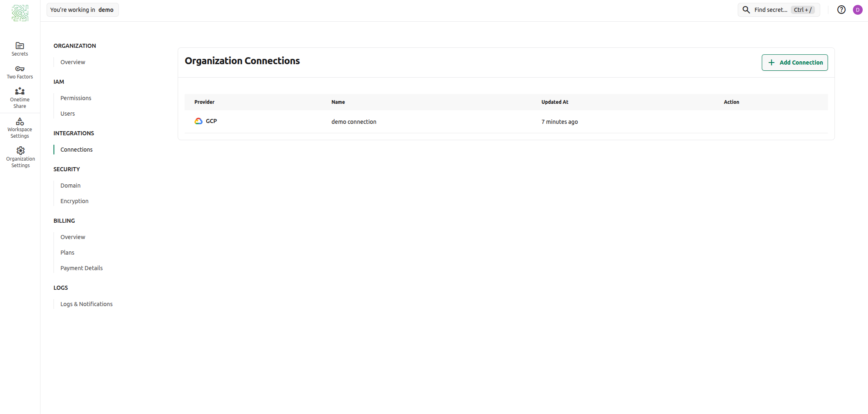868x414 pixels.
Task: Click the GCP provider label
Action: click(211, 121)
